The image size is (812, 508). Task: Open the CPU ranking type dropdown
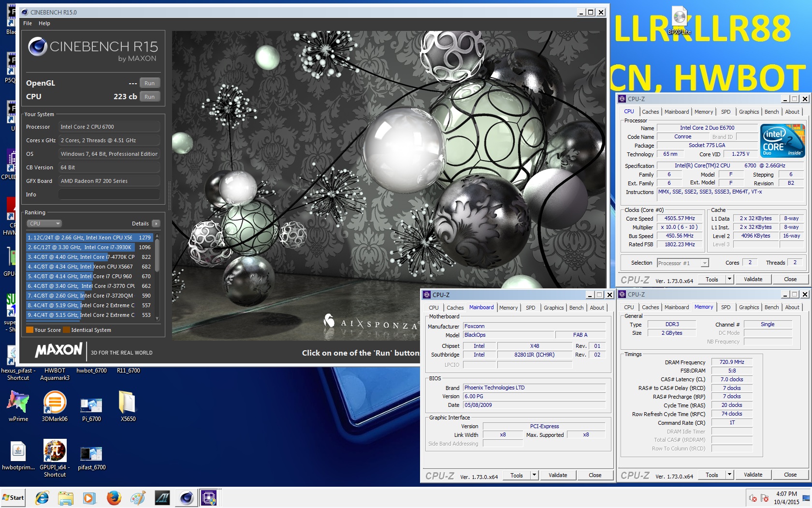tap(44, 224)
